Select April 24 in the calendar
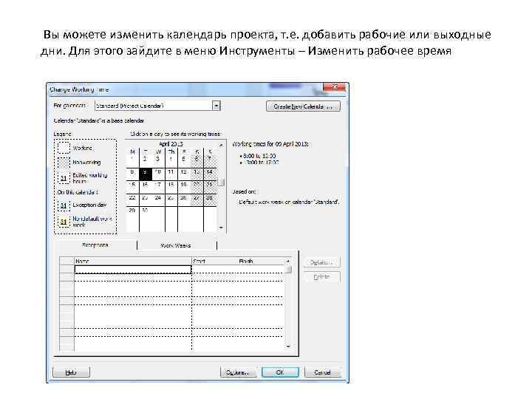The image size is (532, 399). point(158,199)
